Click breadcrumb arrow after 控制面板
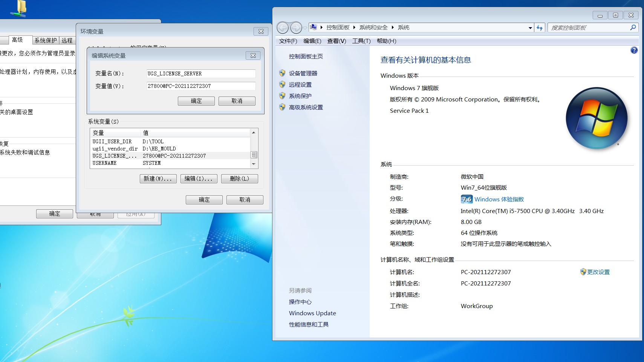This screenshot has width=644, height=362. pyautogui.click(x=354, y=28)
